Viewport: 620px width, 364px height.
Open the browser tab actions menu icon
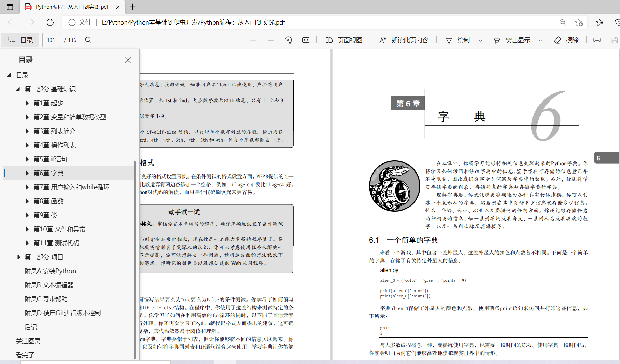[10, 7]
